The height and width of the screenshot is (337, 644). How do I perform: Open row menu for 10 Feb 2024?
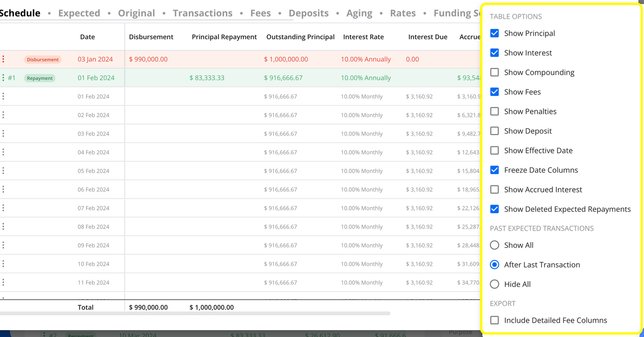3,264
